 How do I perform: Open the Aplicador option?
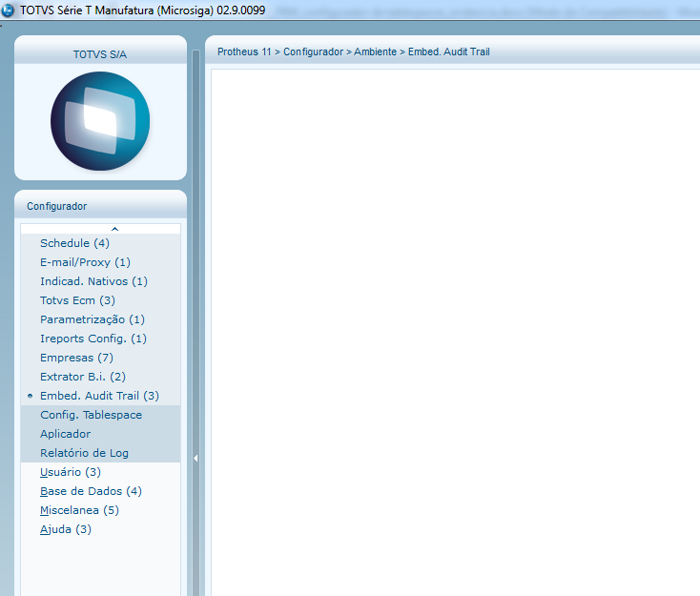click(x=65, y=434)
